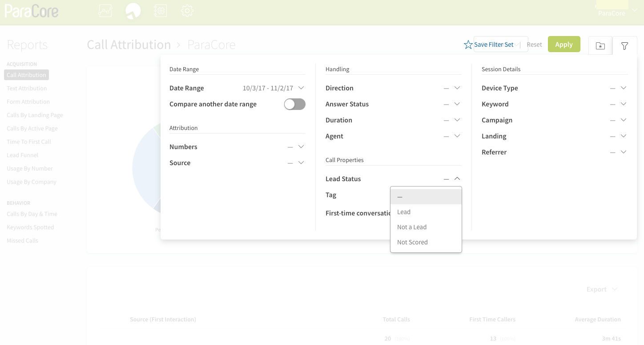
Task: Sort by Average Duration column
Action: (x=598, y=319)
